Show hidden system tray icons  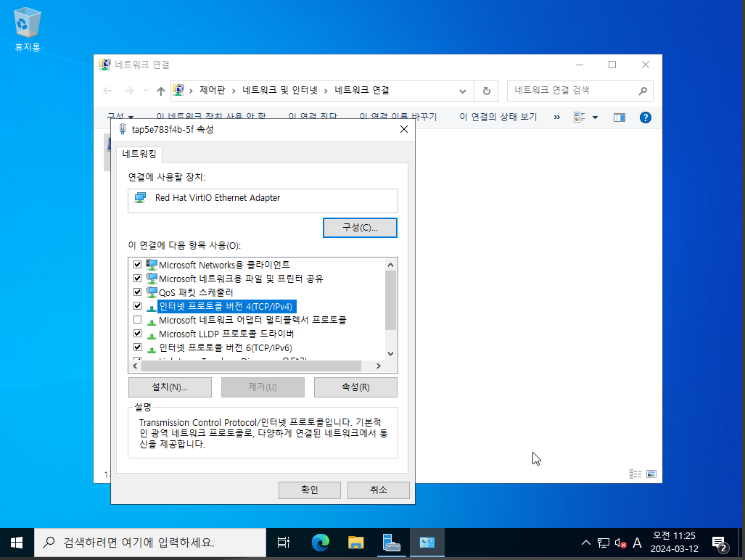(x=586, y=543)
